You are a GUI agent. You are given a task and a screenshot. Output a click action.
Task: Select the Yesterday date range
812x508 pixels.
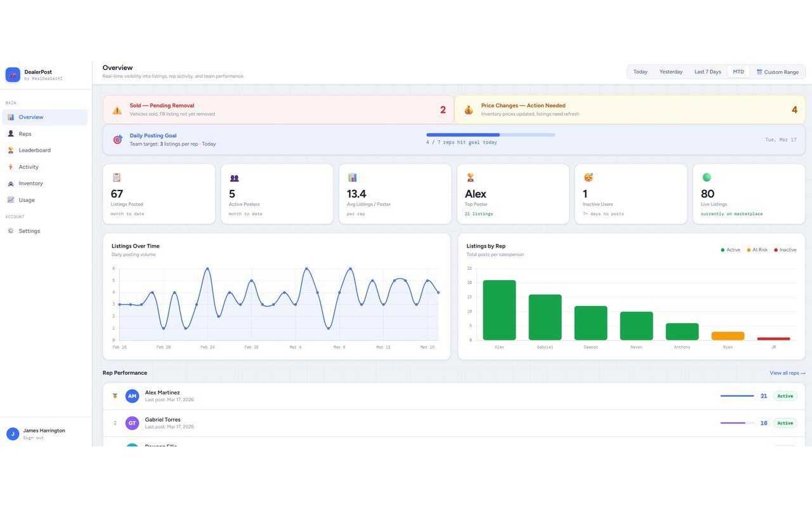coord(671,72)
